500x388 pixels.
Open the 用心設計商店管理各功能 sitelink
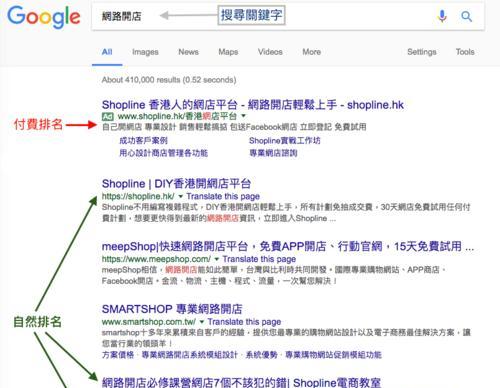tap(164, 153)
